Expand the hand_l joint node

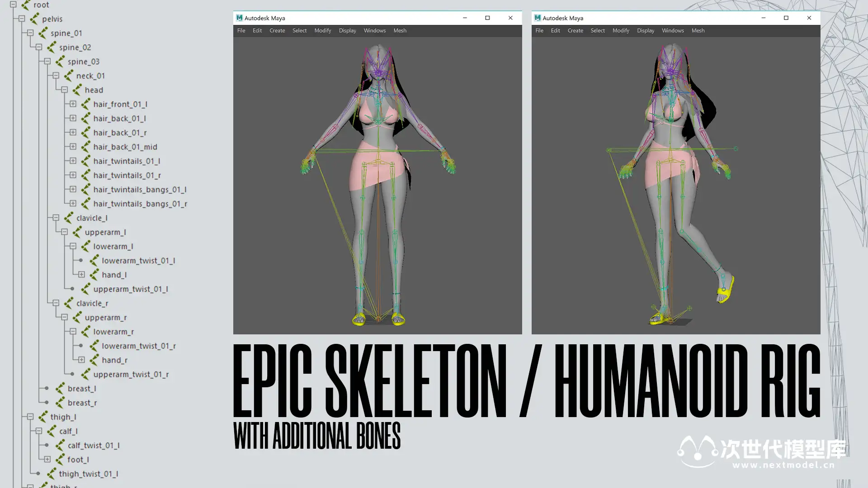point(81,275)
